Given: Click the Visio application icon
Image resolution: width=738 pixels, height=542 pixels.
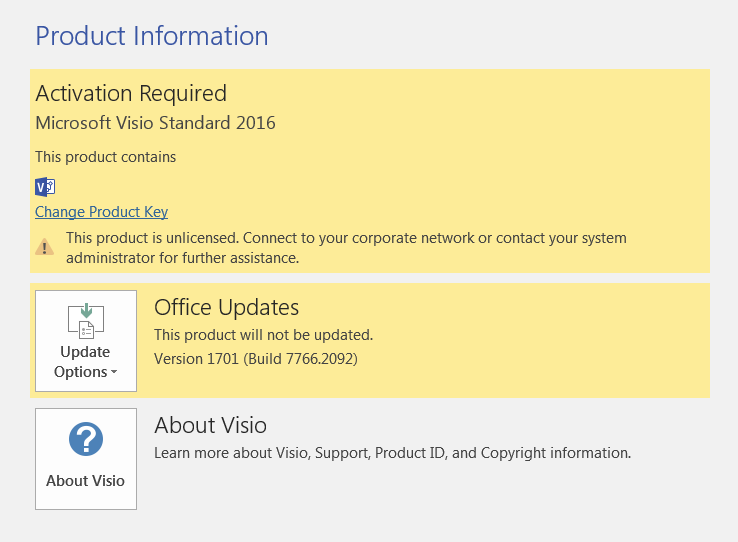Looking at the screenshot, I should [x=45, y=186].
